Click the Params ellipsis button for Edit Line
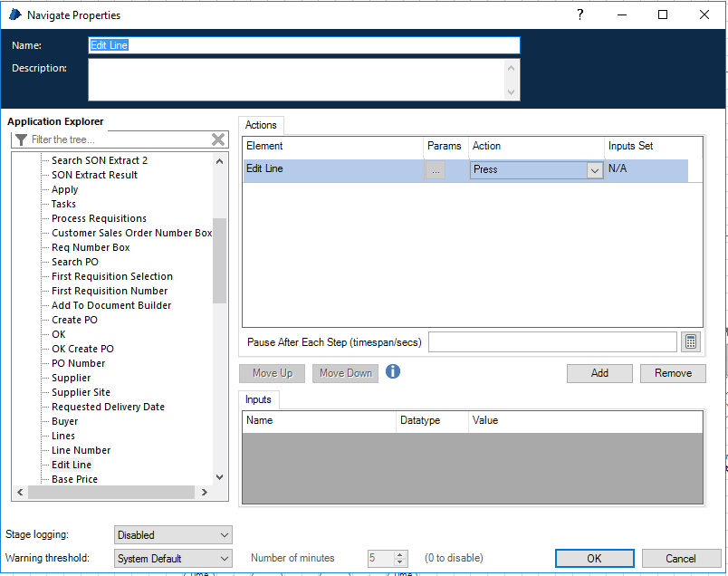The image size is (728, 576). point(436,169)
